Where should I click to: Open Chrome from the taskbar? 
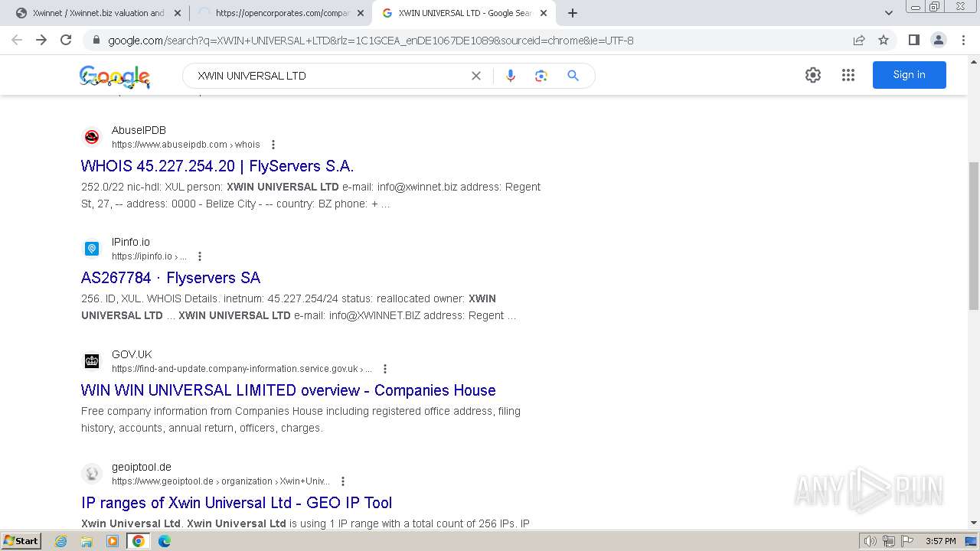pyautogui.click(x=139, y=541)
